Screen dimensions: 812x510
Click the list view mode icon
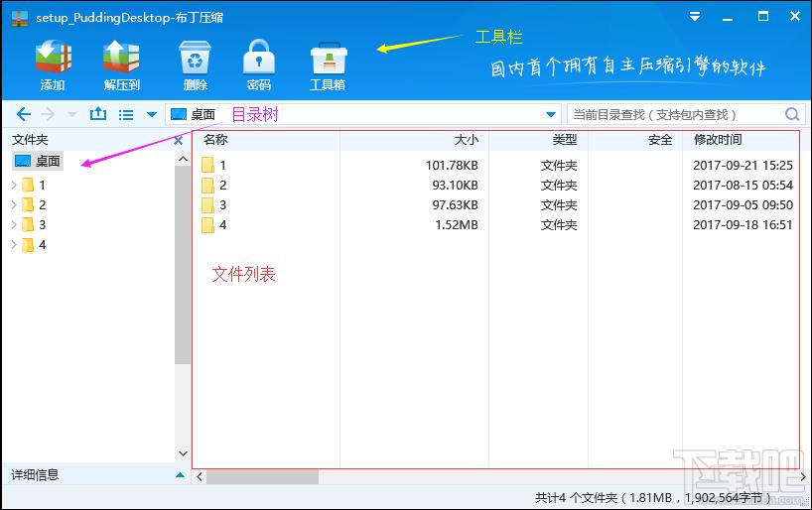[x=126, y=114]
